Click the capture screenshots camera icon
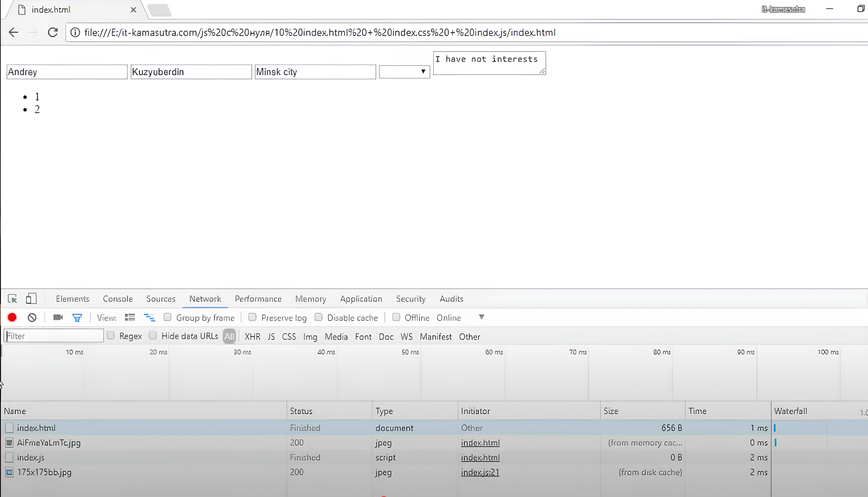868x497 pixels. click(x=58, y=318)
